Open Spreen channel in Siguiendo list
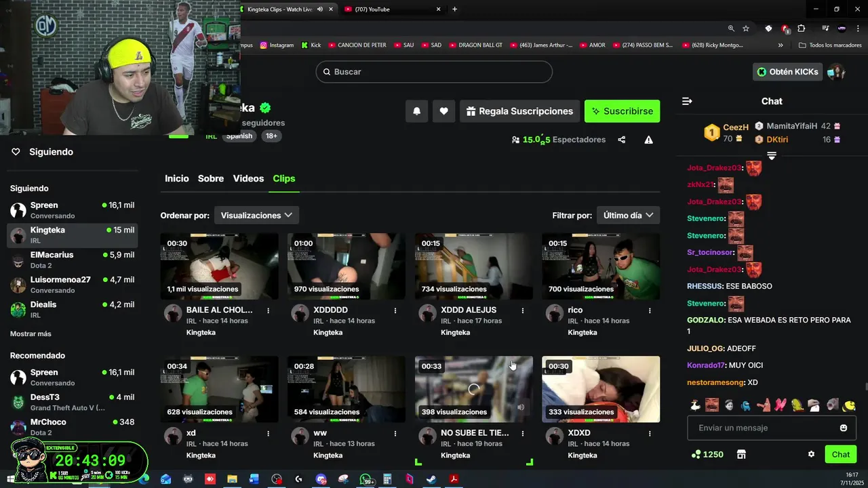This screenshot has width=868, height=488. click(x=72, y=210)
